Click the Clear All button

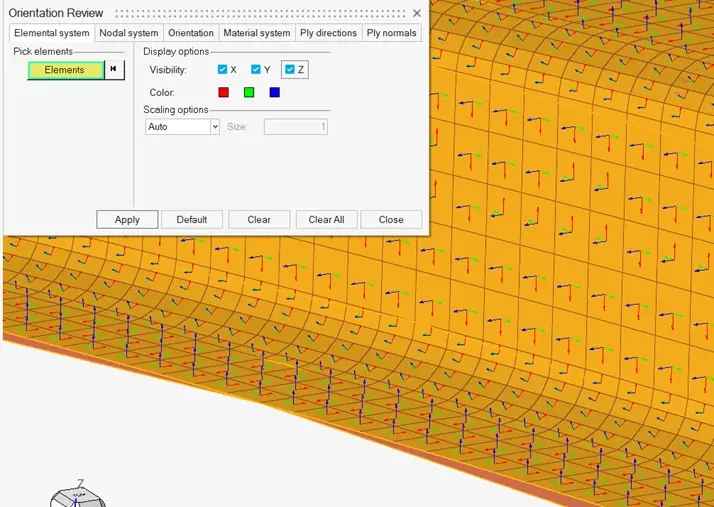click(326, 220)
